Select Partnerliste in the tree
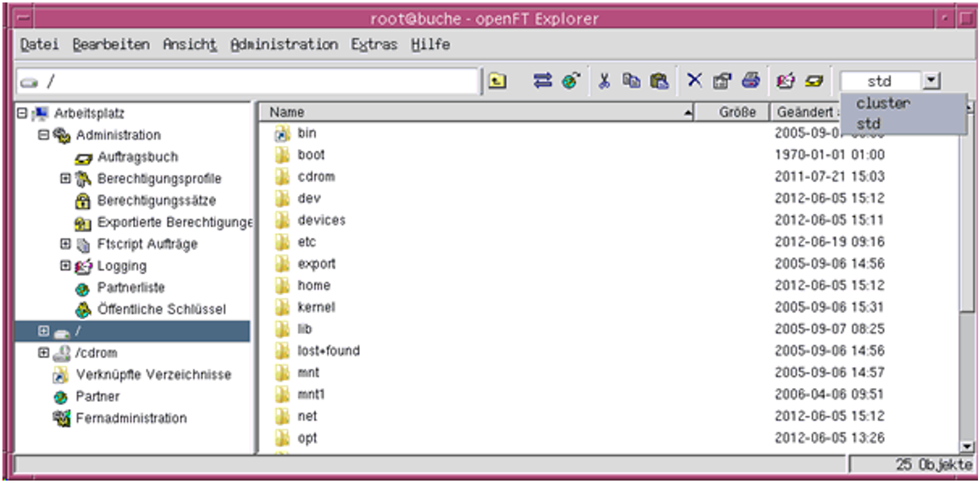 click(x=131, y=288)
